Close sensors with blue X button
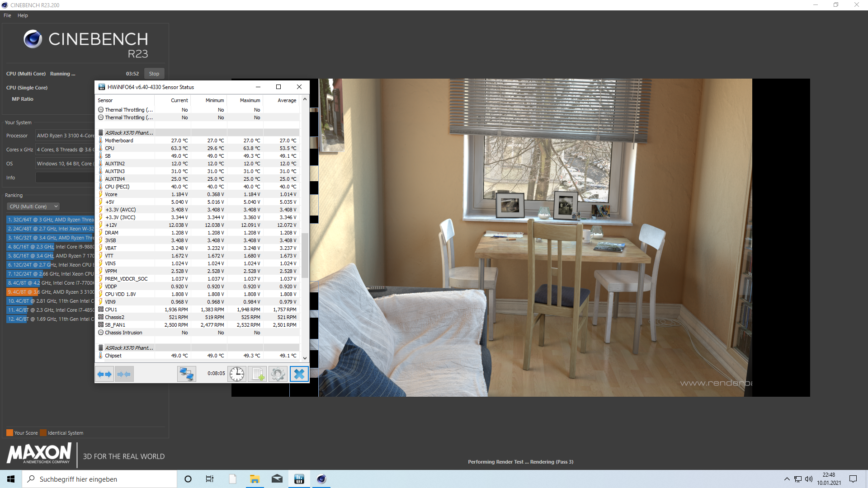The image size is (868, 488). (x=299, y=374)
